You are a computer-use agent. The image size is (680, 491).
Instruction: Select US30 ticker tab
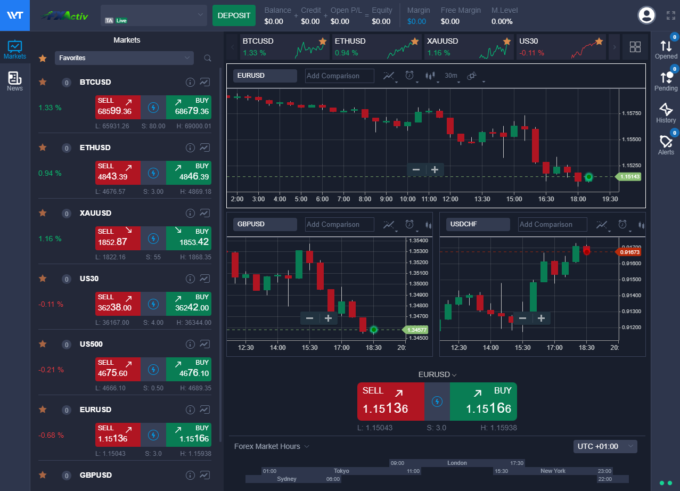coord(561,47)
